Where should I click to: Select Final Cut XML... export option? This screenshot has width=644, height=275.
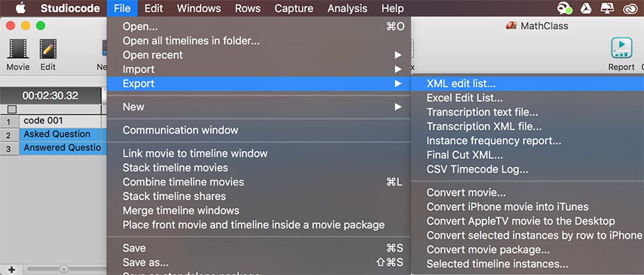pos(527,155)
